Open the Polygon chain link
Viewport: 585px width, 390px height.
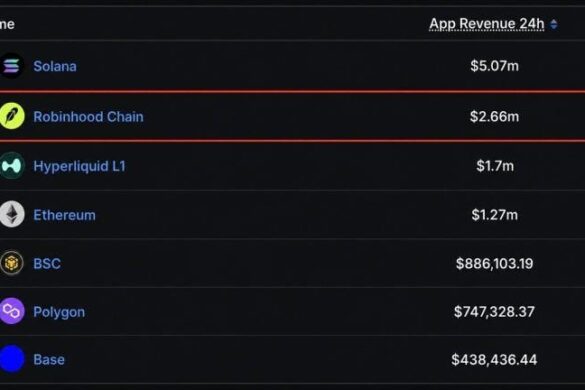59,312
